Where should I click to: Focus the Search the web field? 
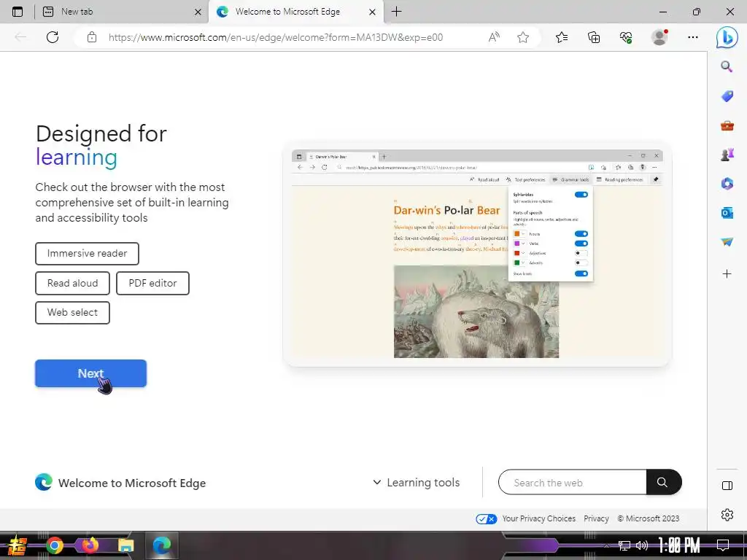click(x=572, y=483)
